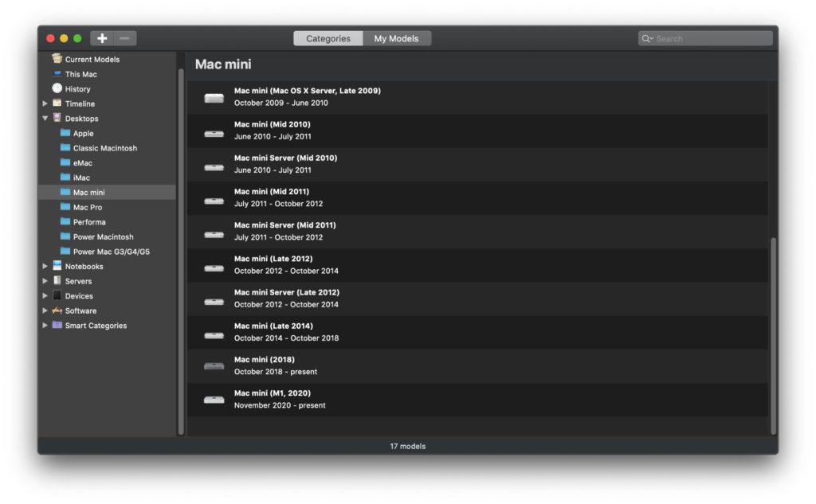Select the Power Macintosh folder icon
Viewport: 816px width, 504px height.
click(x=65, y=236)
